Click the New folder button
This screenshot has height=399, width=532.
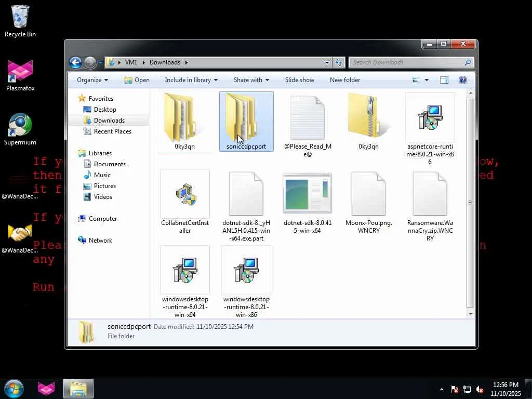tap(345, 80)
